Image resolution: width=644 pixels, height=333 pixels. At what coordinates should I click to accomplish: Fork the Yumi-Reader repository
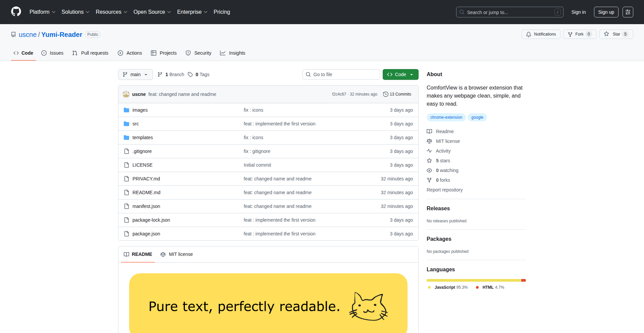click(x=580, y=34)
